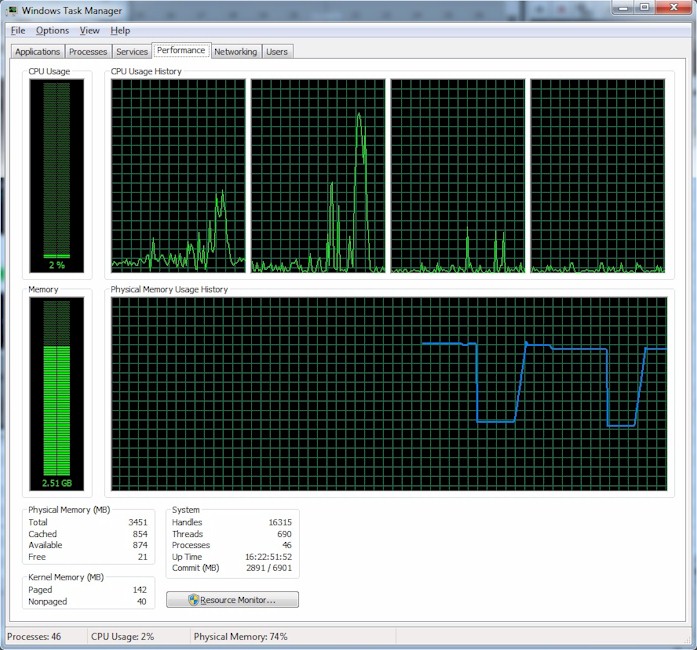Click the Kernel Memory (MB) group label
Image resolution: width=697 pixels, height=650 pixels.
(66, 577)
